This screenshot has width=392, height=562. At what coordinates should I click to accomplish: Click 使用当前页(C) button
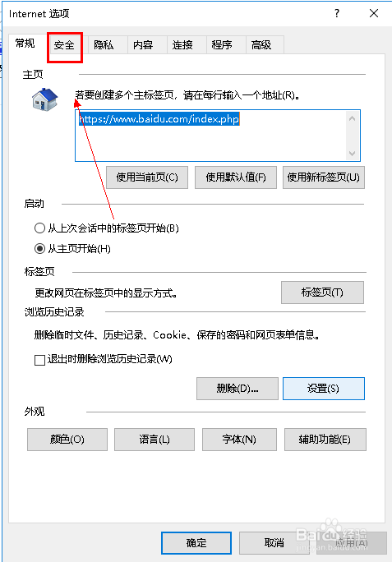coord(147,177)
